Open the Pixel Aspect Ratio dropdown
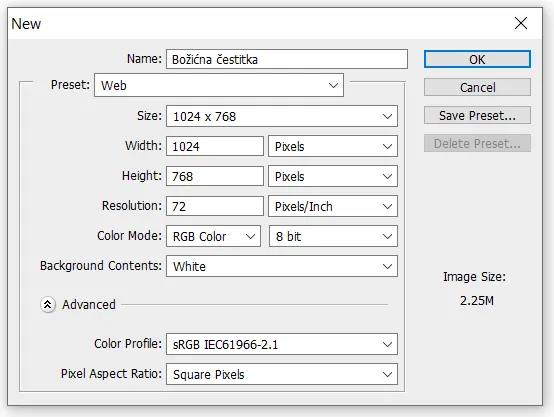554x417 pixels. (282, 374)
